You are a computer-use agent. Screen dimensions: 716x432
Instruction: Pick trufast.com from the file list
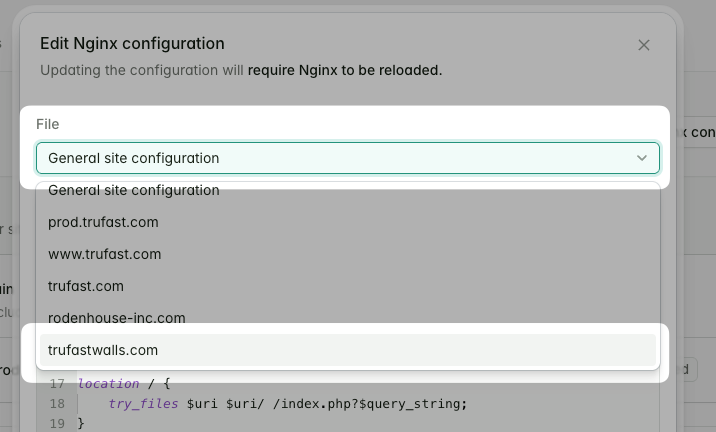pyautogui.click(x=348, y=286)
